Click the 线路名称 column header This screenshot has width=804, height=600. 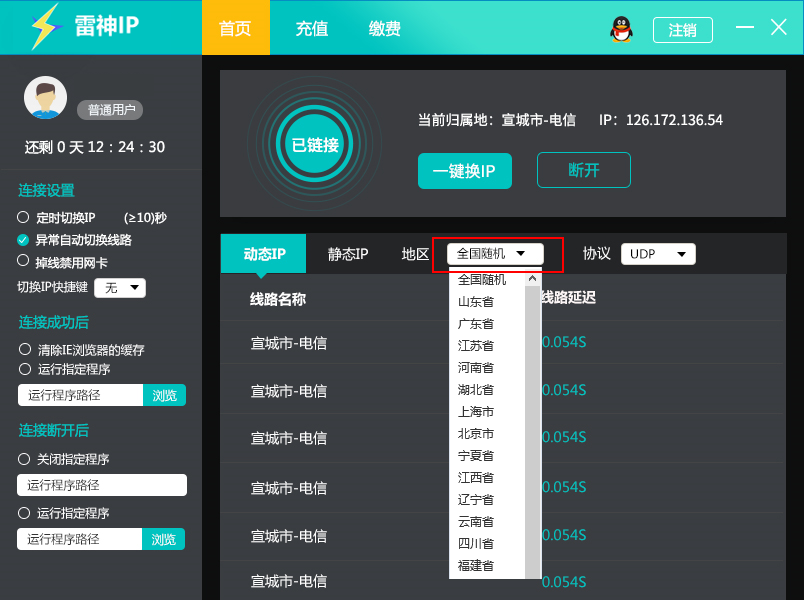[x=277, y=299]
